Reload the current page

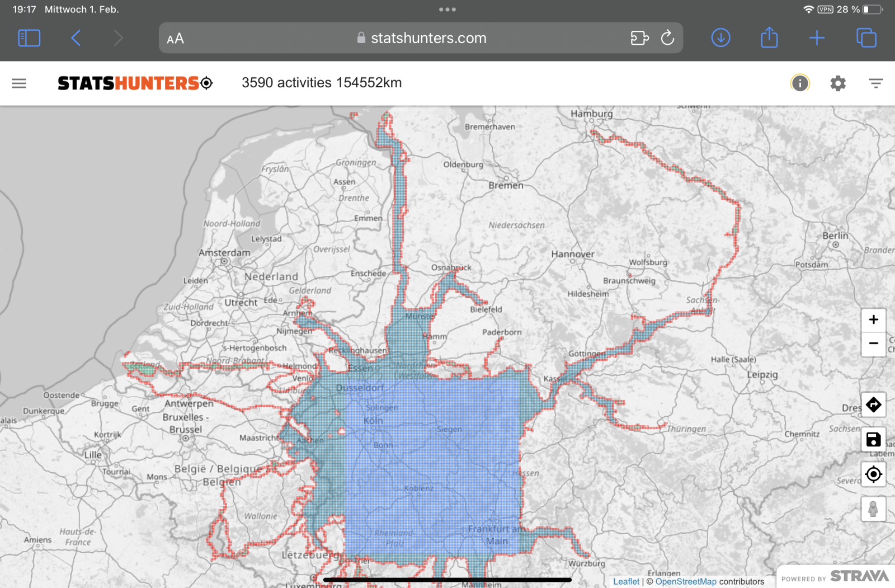click(667, 38)
